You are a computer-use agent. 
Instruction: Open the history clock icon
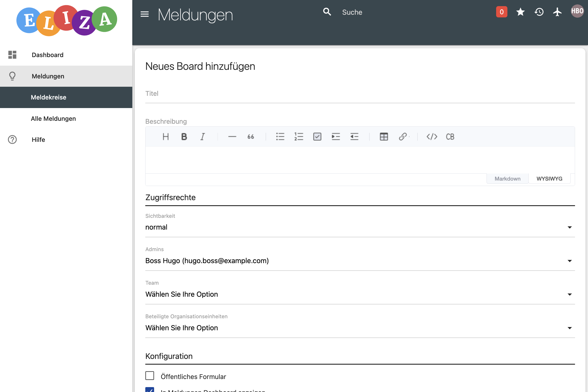[x=539, y=12]
